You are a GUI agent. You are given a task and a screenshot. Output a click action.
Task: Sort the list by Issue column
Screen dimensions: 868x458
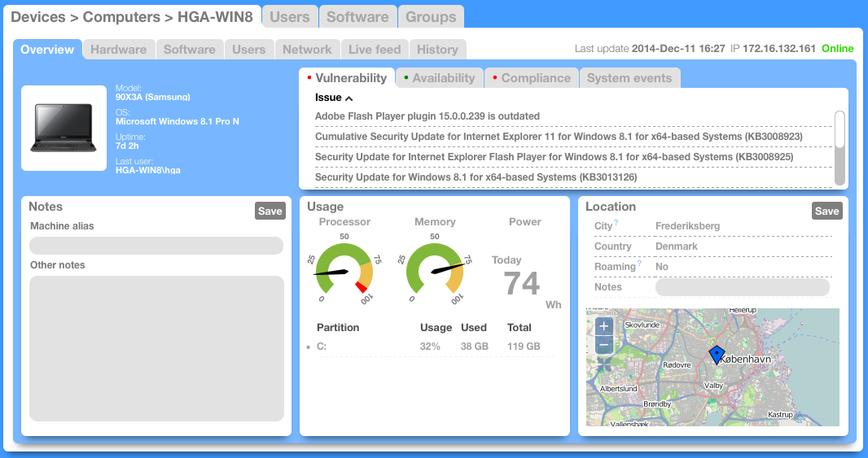[333, 98]
